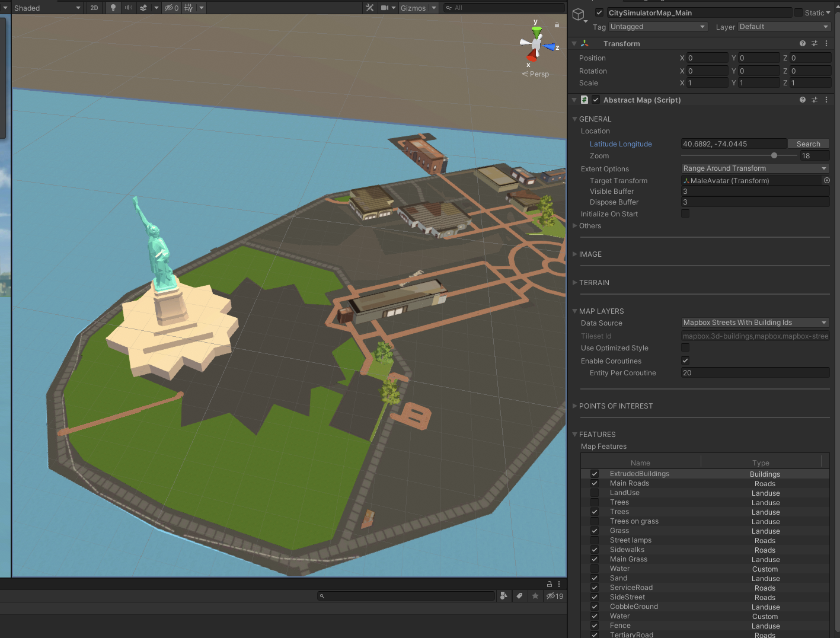Toggle the scene gizmo lock icon
The width and height of the screenshot is (840, 638).
[x=557, y=25]
